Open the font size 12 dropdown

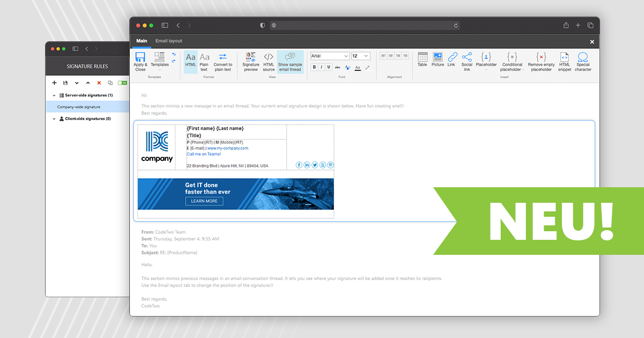[360, 56]
